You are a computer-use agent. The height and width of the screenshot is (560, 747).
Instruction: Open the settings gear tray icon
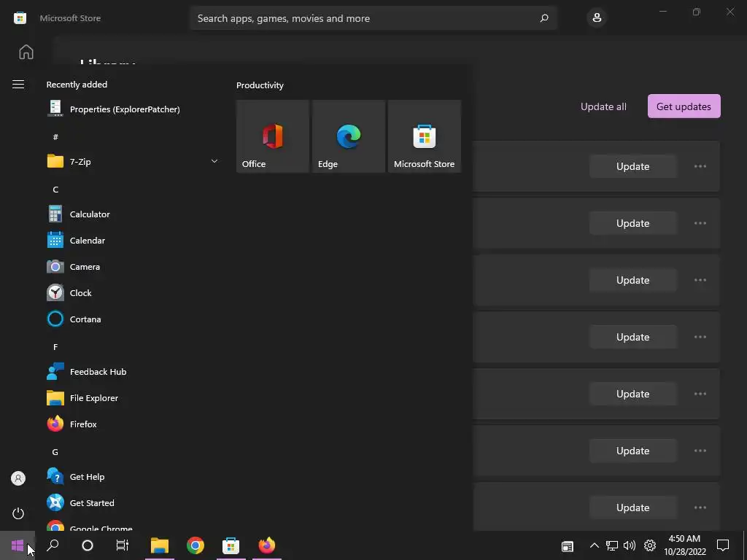650,545
